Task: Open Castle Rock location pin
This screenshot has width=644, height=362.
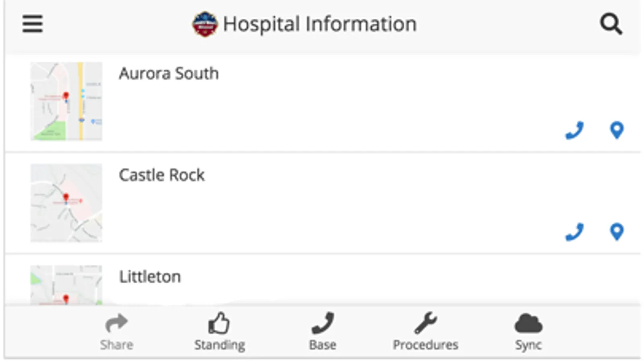Action: coord(617,232)
